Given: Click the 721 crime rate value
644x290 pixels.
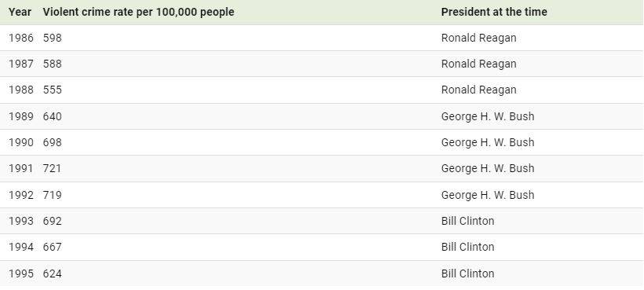Looking at the screenshot, I should [52, 168].
